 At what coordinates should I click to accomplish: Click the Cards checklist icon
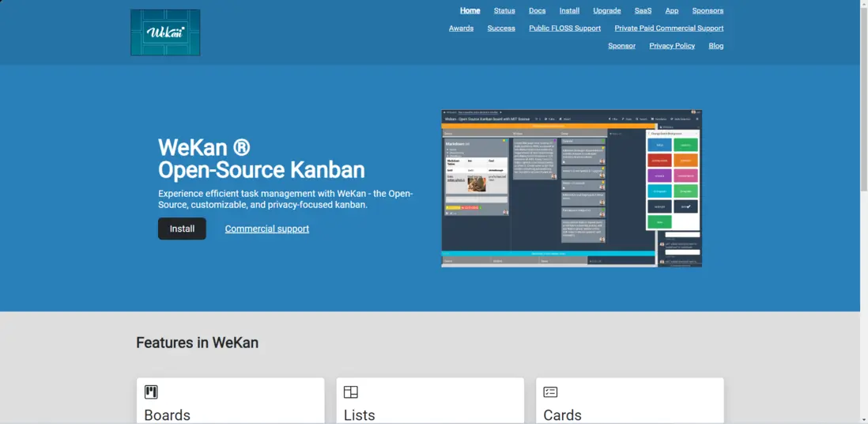pos(550,392)
